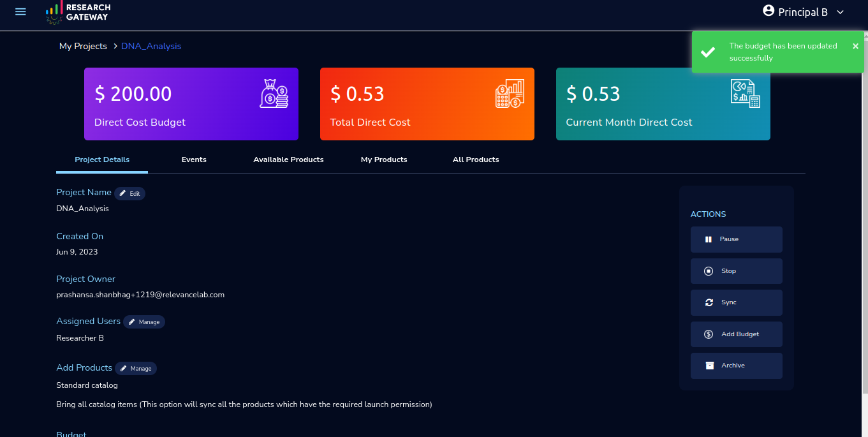Screen dimensions: 868x437
Task: Click the Jun 9, 2023 creation date
Action: point(77,252)
